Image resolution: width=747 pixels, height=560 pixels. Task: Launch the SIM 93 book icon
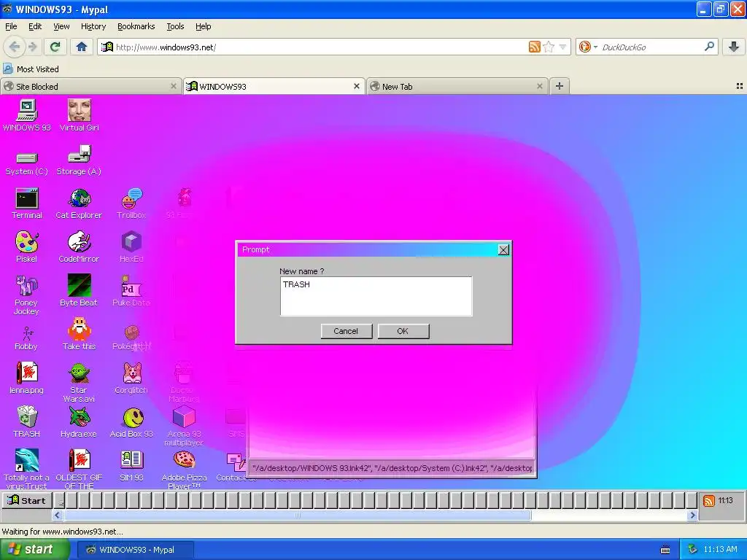(131, 466)
